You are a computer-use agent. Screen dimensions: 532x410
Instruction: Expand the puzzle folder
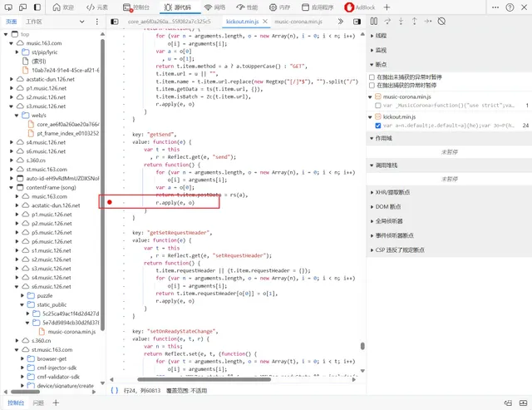tap(22, 295)
